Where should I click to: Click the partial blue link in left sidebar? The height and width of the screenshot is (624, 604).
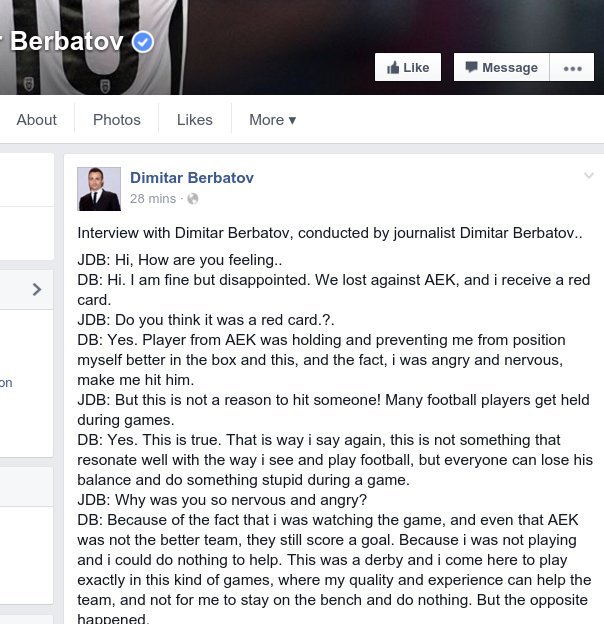[6, 382]
